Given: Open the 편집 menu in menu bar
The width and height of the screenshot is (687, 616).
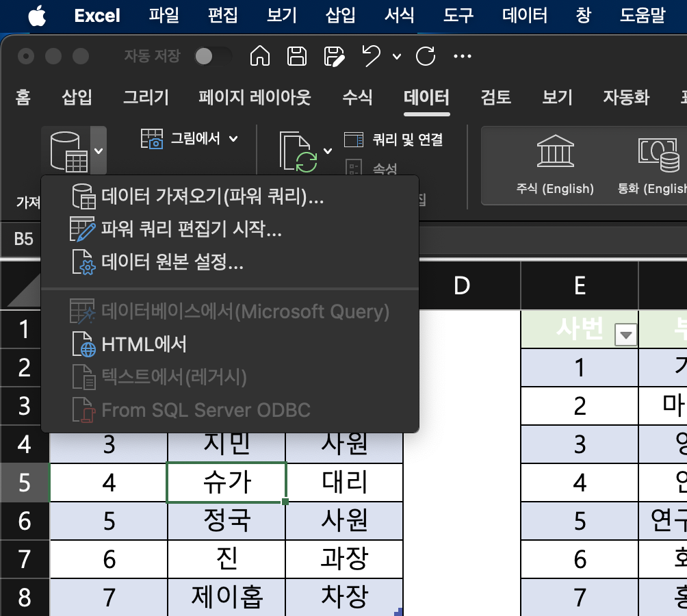Looking at the screenshot, I should (x=222, y=16).
